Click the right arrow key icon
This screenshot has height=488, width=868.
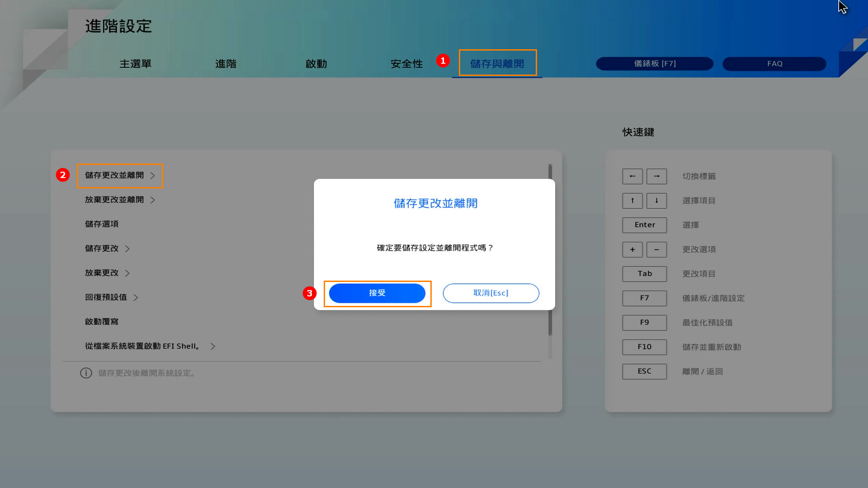point(656,176)
